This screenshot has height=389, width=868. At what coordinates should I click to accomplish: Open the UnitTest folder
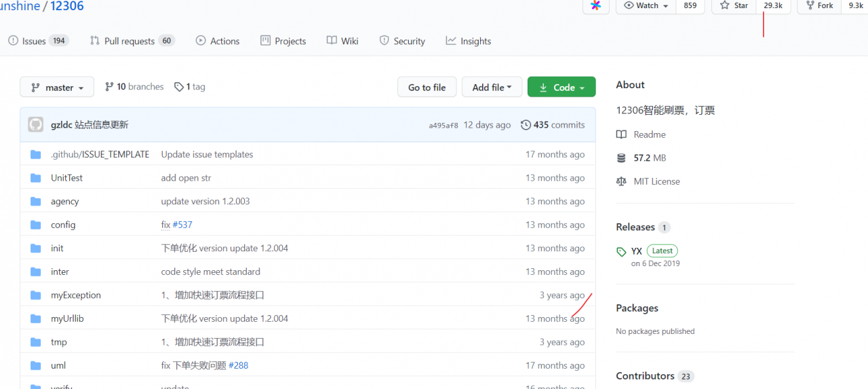66,178
